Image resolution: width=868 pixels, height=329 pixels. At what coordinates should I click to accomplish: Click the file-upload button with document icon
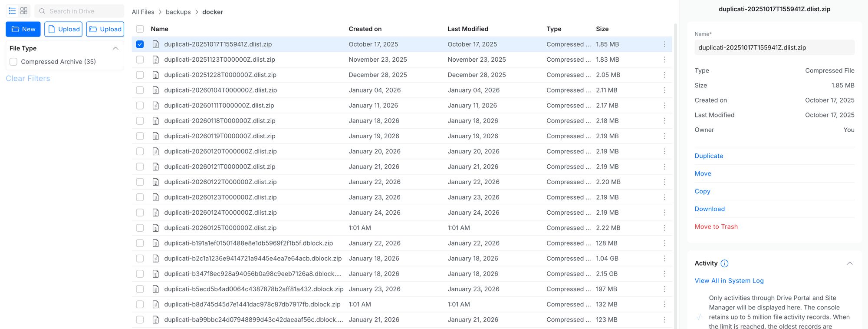[x=63, y=29]
